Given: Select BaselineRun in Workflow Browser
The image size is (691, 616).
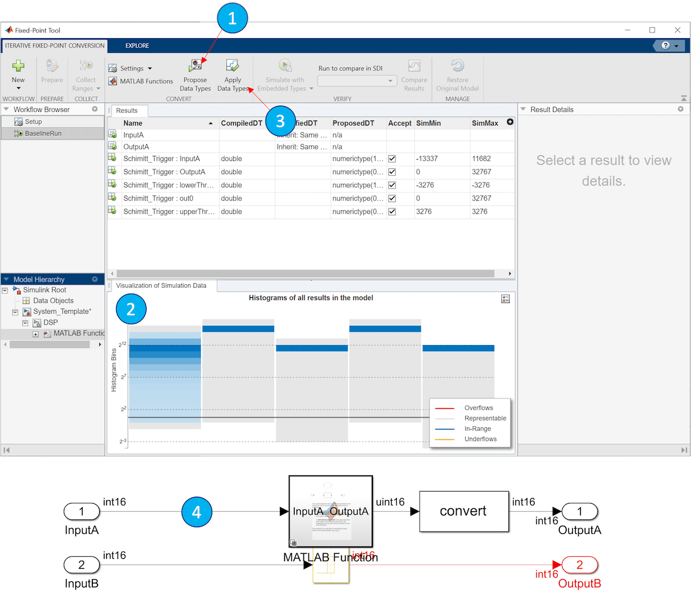Looking at the screenshot, I should click(43, 133).
